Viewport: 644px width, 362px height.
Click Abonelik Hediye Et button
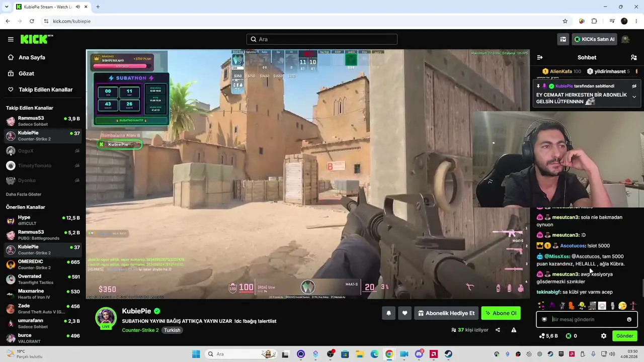(x=446, y=313)
